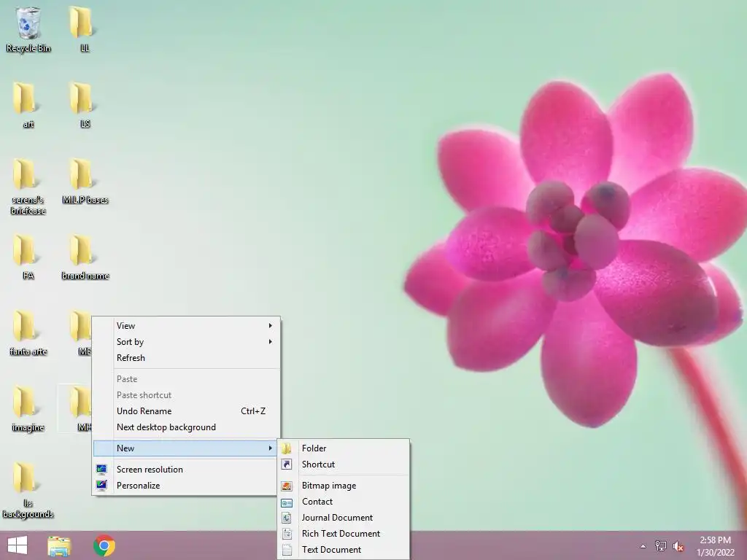Create a new Rich Text Document
This screenshot has width=747, height=560.
[x=344, y=534]
